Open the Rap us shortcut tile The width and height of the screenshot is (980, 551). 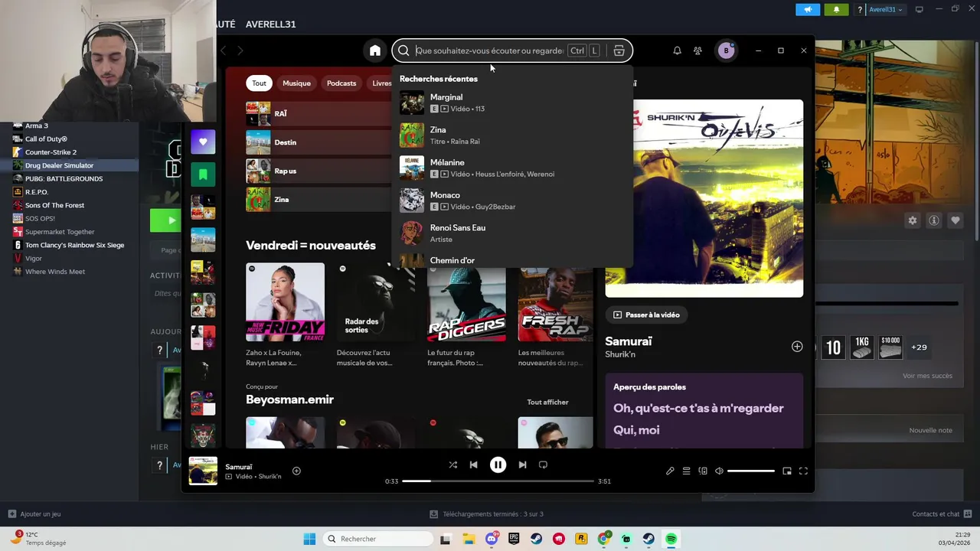coord(318,171)
